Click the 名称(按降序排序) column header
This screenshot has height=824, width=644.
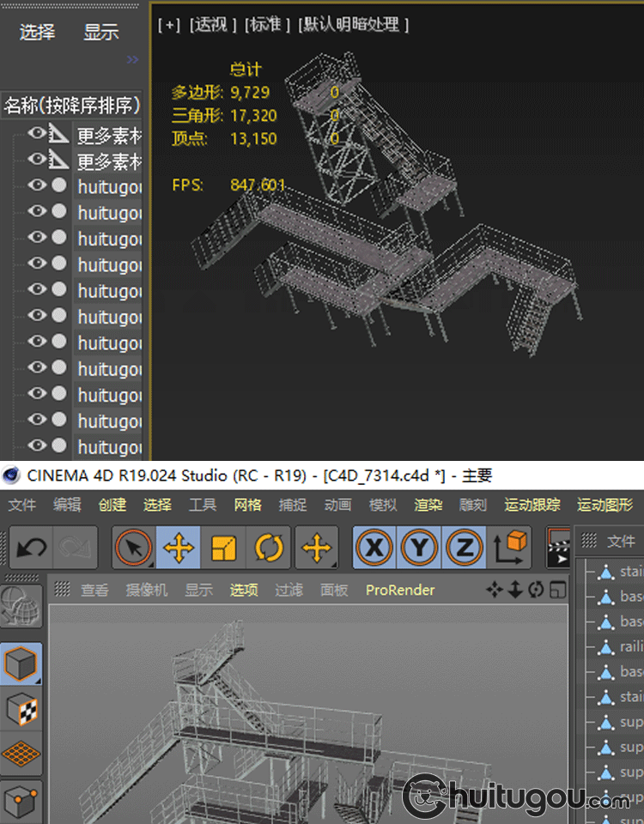coord(72,106)
